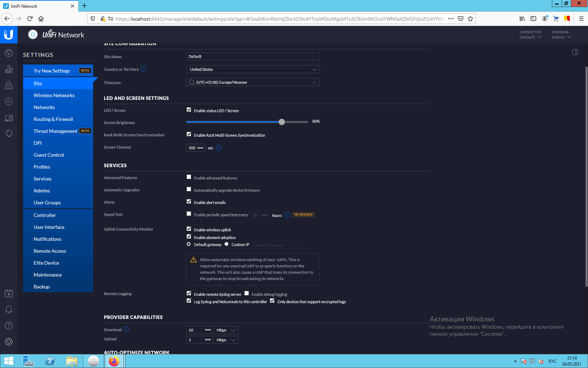
Task: Open Wireless Networks settings
Action: pyautogui.click(x=58, y=95)
